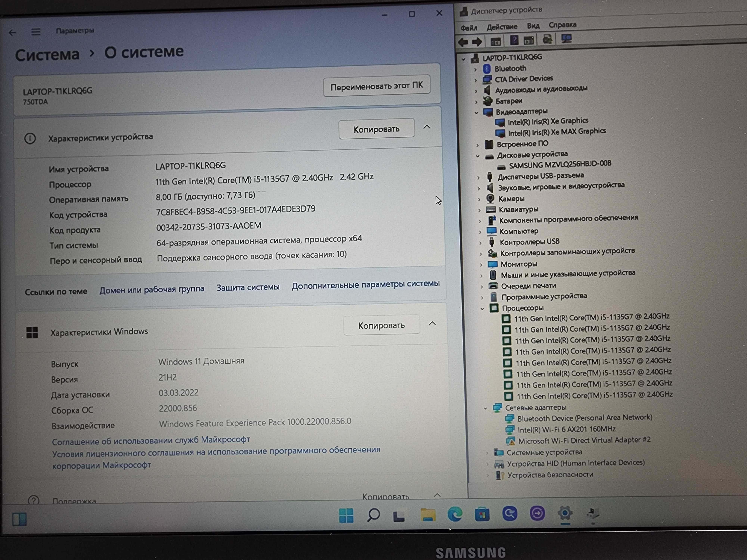Collapse the Видеоадаптеры node
This screenshot has height=560, width=747.
click(x=477, y=113)
